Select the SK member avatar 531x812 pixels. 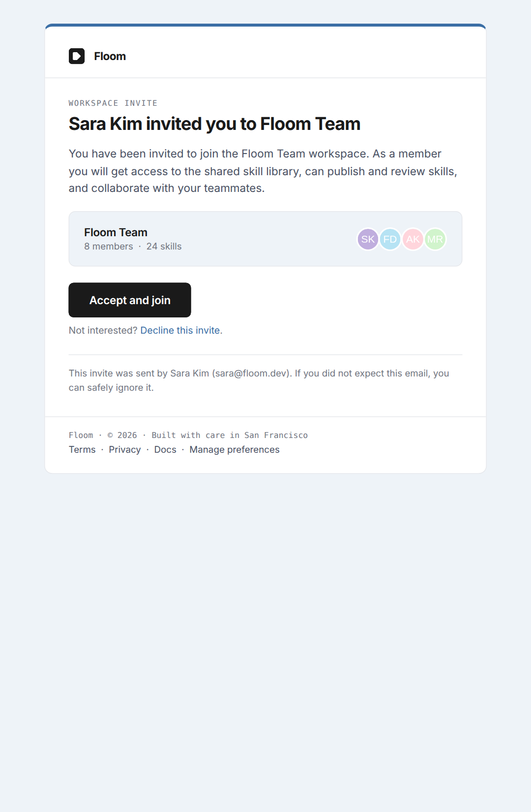[x=368, y=239]
